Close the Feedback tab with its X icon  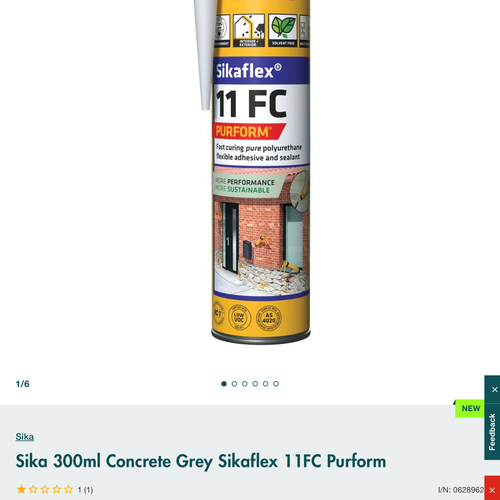494,389
